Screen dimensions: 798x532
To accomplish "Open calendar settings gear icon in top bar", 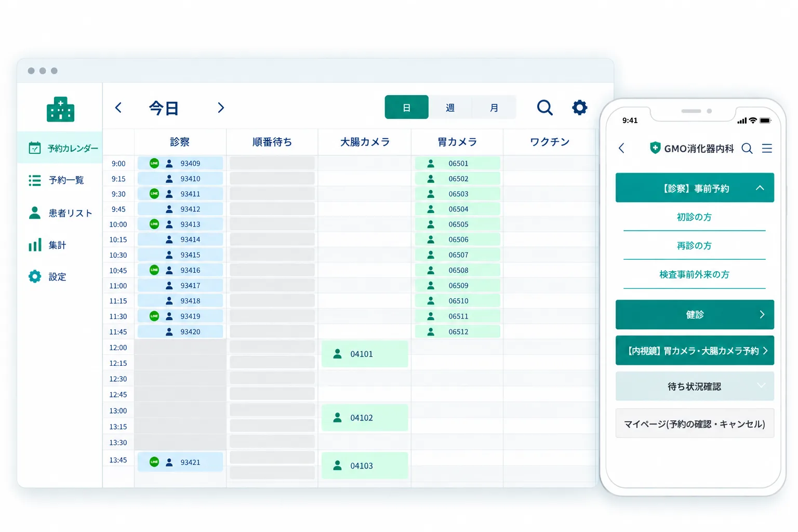I will (580, 108).
